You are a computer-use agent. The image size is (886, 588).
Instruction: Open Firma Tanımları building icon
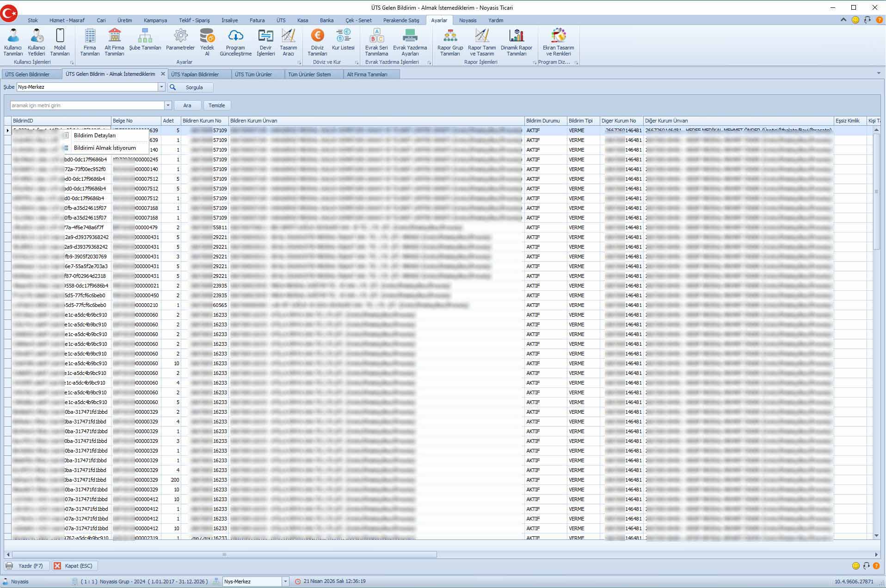click(90, 42)
